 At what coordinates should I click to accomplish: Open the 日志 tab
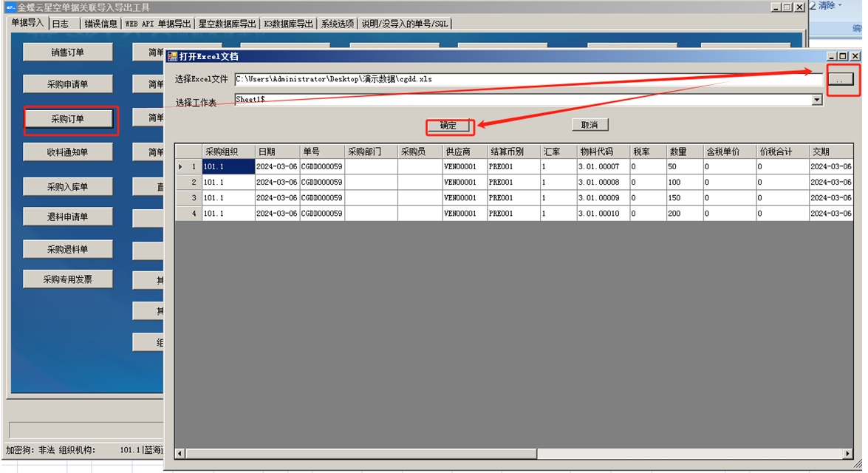[x=61, y=24]
